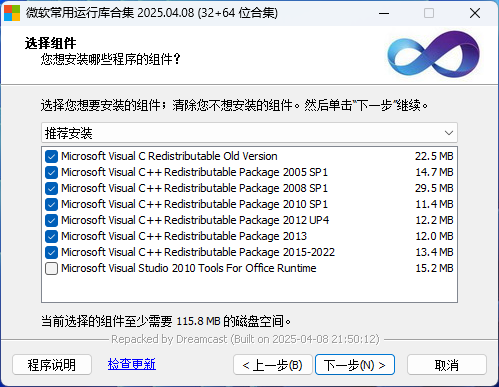Click the Visual Studio infinity logo
The image size is (499, 387).
click(x=433, y=54)
